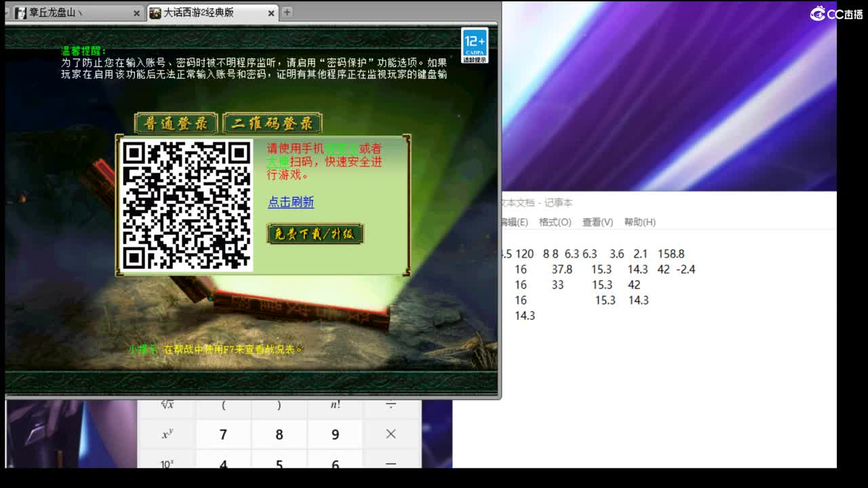Click the 免费下载/升级 button
868x488 pixels.
click(315, 234)
